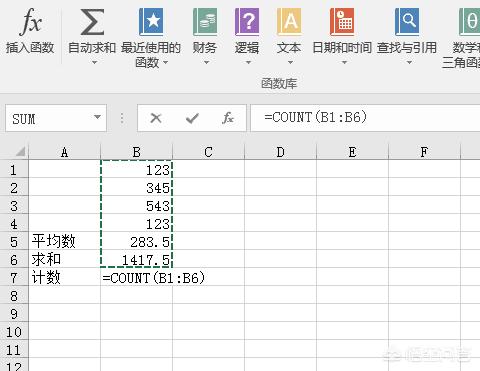Select row 2 header
The image size is (480, 371).
[14, 188]
